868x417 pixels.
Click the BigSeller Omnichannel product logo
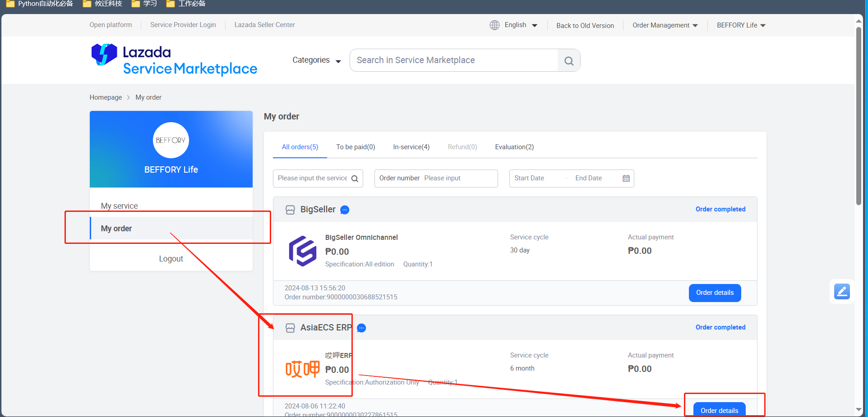coord(302,251)
